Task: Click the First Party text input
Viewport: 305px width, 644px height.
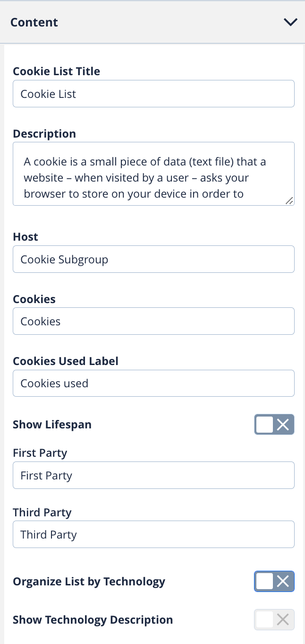Action: click(153, 475)
